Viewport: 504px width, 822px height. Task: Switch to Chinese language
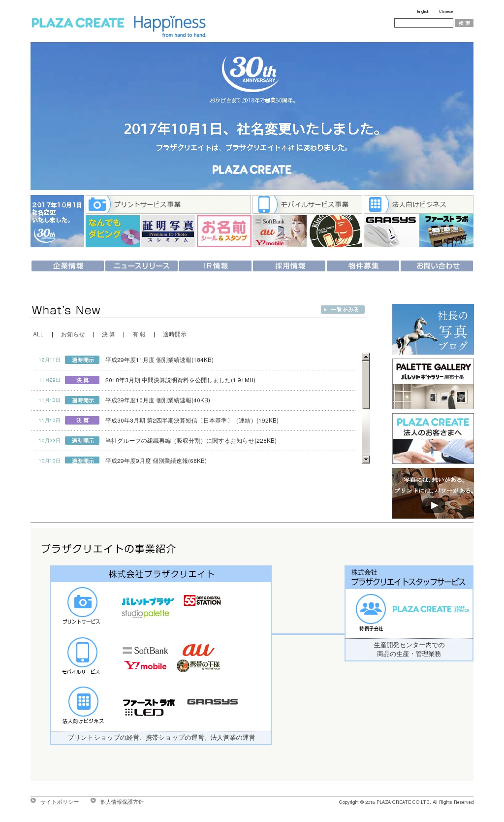pyautogui.click(x=446, y=11)
